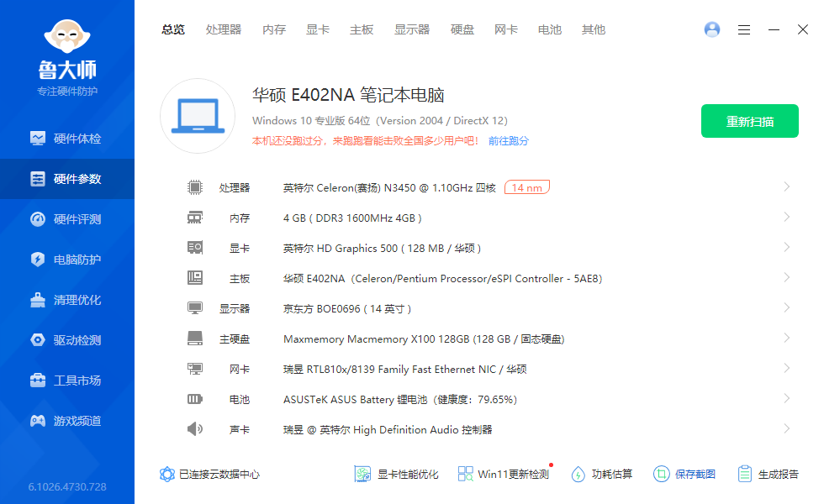Open 显卡性能优化 tool
Screen dimensions: 824x504
(x=396, y=475)
